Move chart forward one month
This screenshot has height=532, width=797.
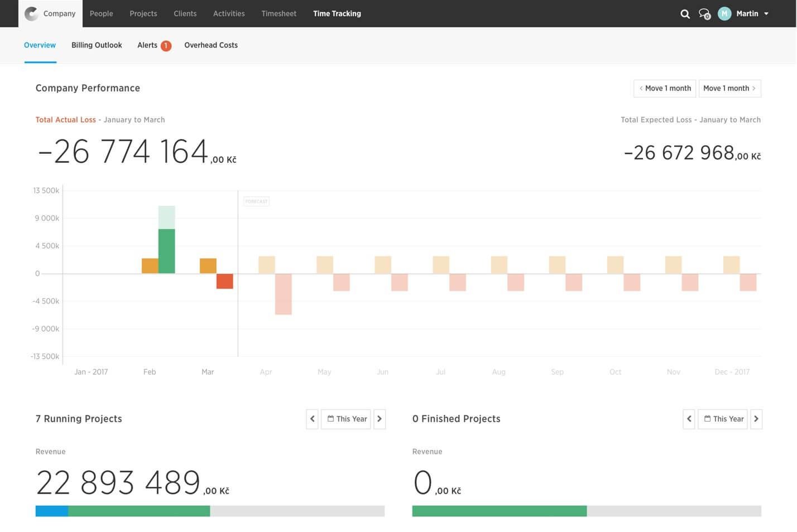[730, 88]
